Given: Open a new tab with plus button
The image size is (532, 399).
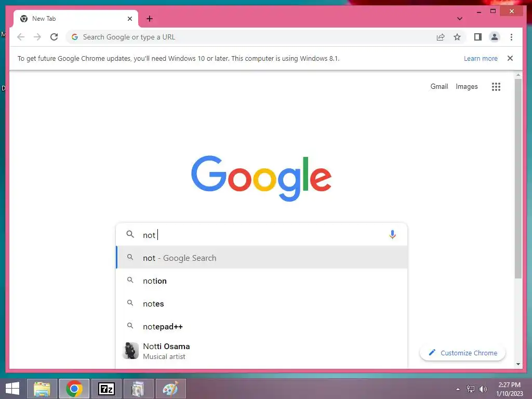Looking at the screenshot, I should 150,19.
